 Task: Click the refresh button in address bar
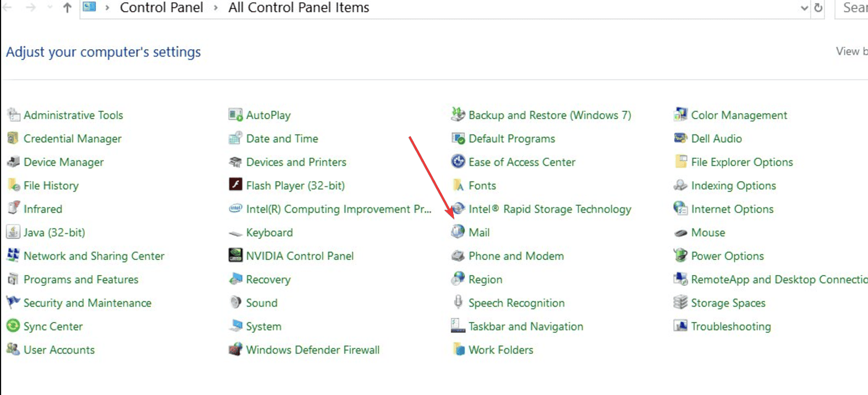[818, 8]
